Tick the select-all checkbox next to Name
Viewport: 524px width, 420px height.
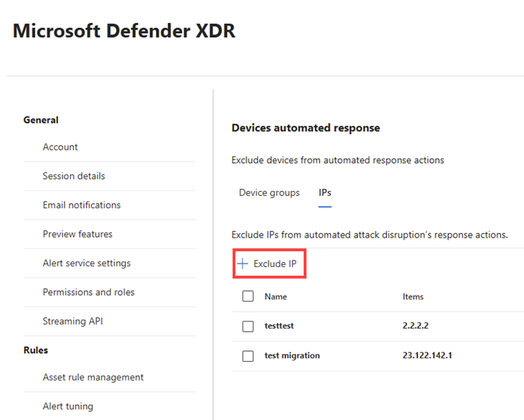point(248,296)
